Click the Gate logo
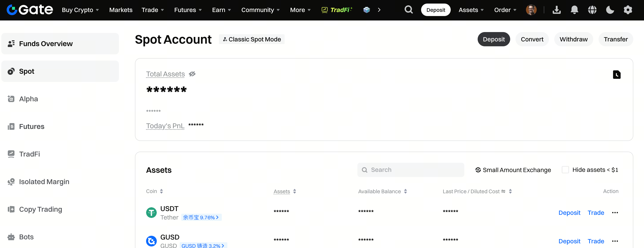Image resolution: width=644 pixels, height=248 pixels. click(x=30, y=10)
